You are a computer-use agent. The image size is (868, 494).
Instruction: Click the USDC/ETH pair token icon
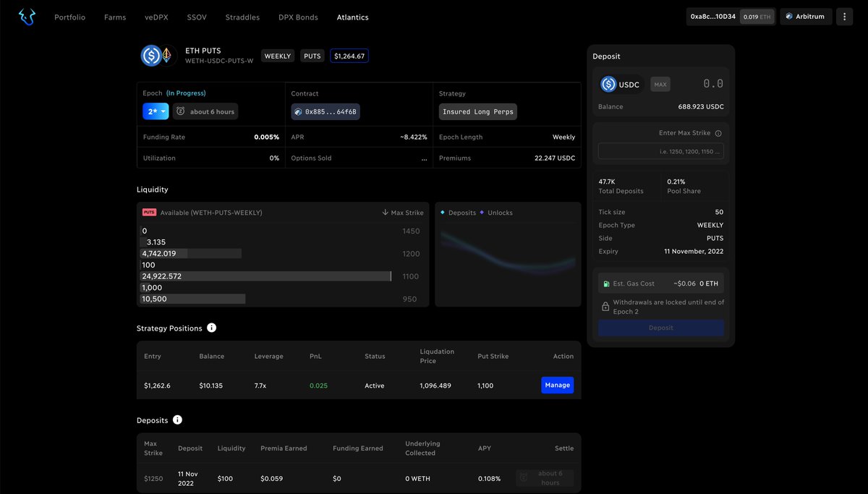(158, 56)
